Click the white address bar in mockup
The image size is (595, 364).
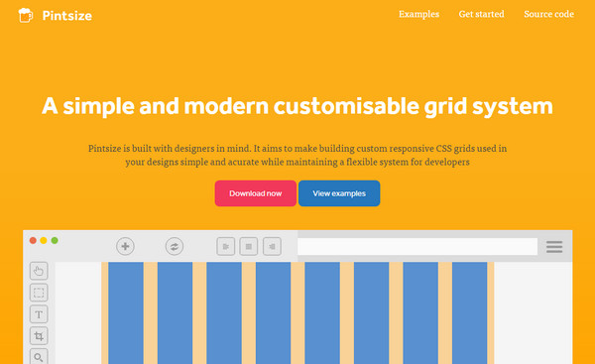(x=417, y=246)
